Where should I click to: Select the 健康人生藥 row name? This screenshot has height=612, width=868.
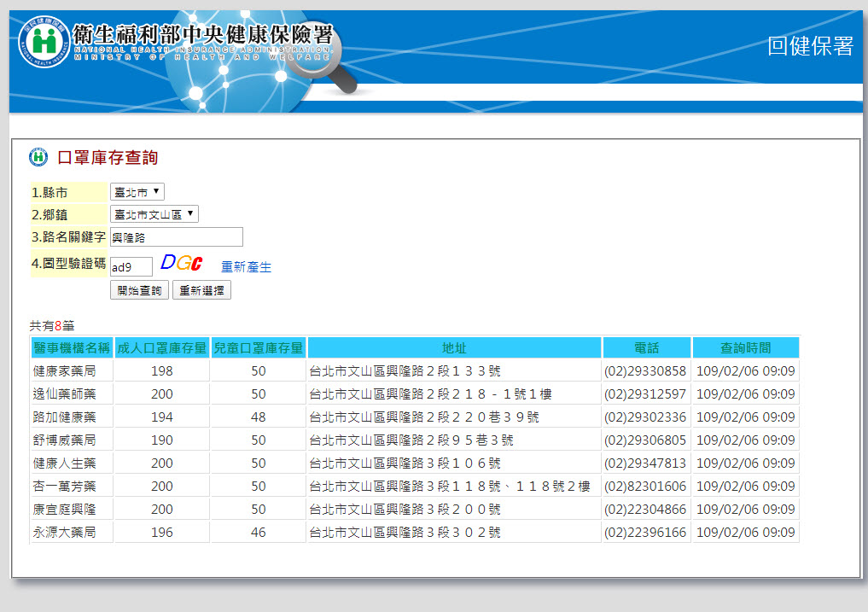(64, 463)
